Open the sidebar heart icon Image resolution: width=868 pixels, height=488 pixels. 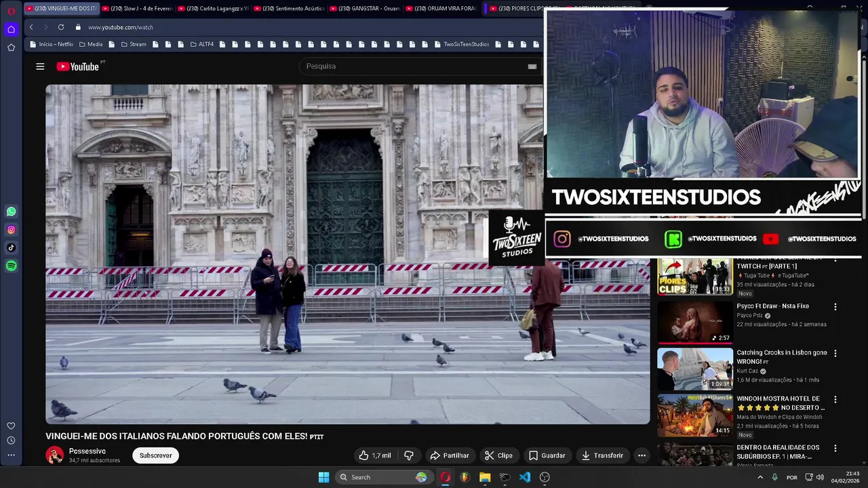coord(11,426)
